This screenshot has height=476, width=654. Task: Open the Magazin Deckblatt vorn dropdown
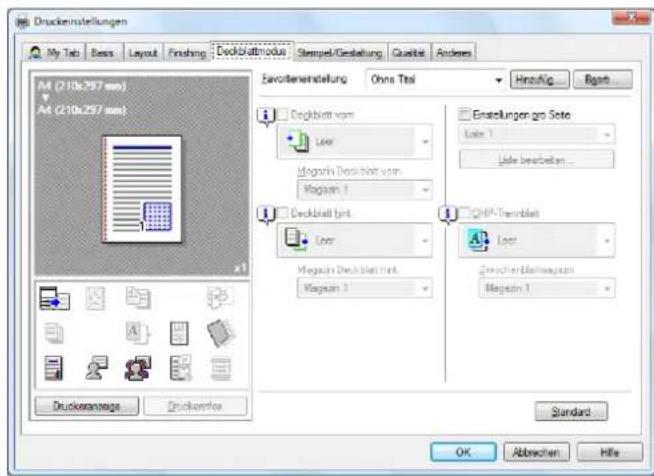[365, 190]
